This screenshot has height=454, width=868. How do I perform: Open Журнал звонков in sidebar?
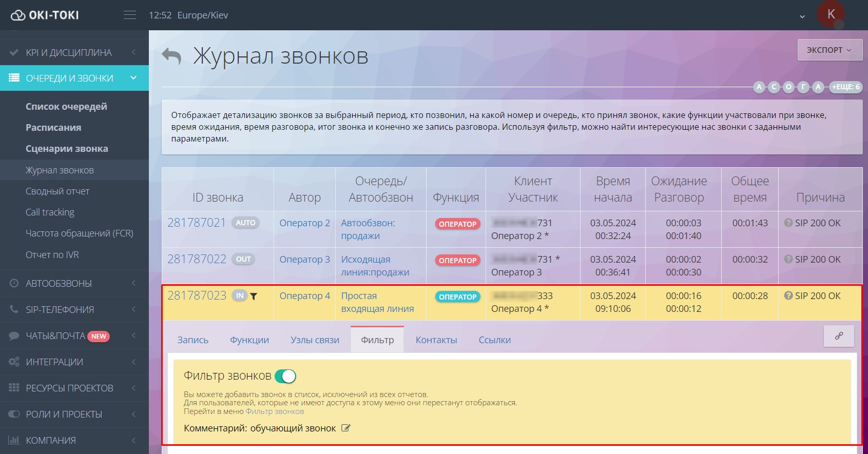(x=60, y=170)
